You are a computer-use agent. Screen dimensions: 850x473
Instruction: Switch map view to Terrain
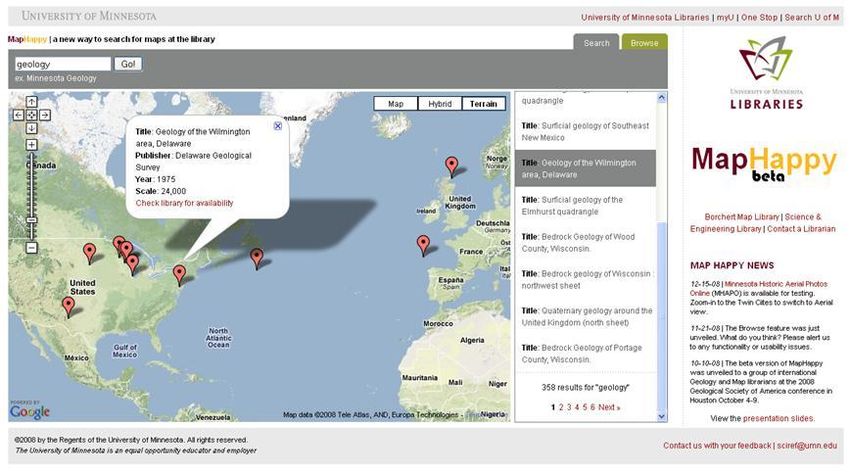(x=483, y=104)
